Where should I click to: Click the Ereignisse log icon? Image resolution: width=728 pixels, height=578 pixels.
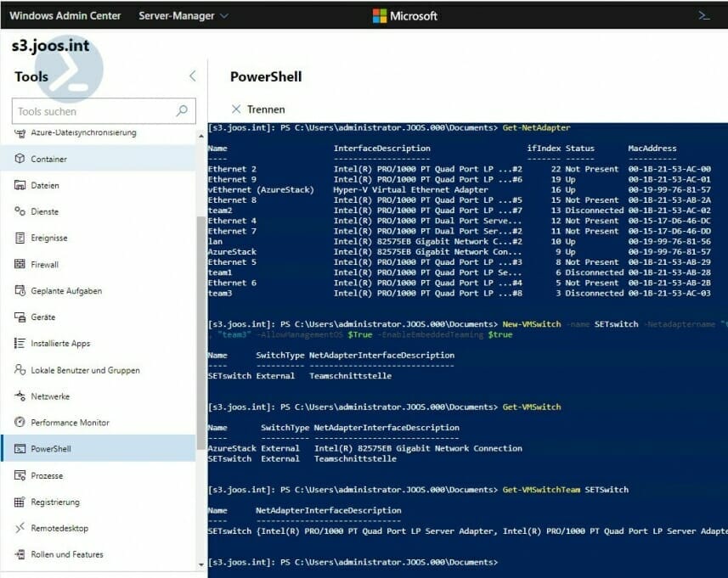(x=20, y=238)
